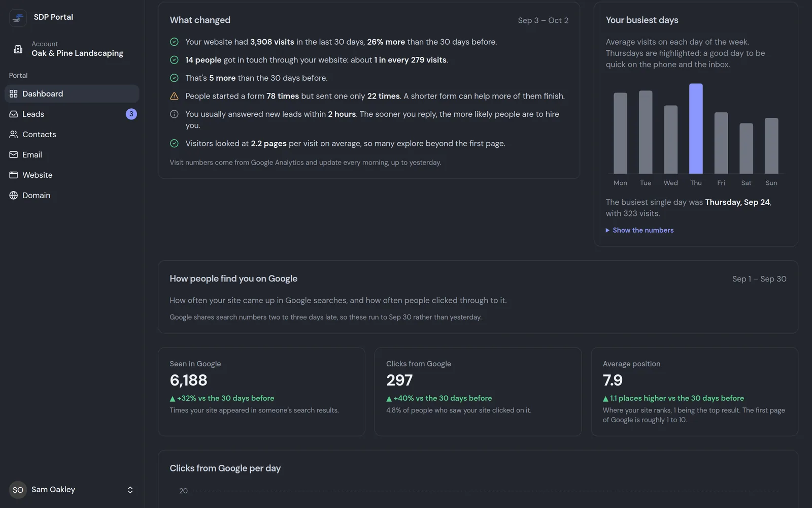Expand Show the numbers disclosure
This screenshot has height=508, width=812.
pyautogui.click(x=639, y=230)
